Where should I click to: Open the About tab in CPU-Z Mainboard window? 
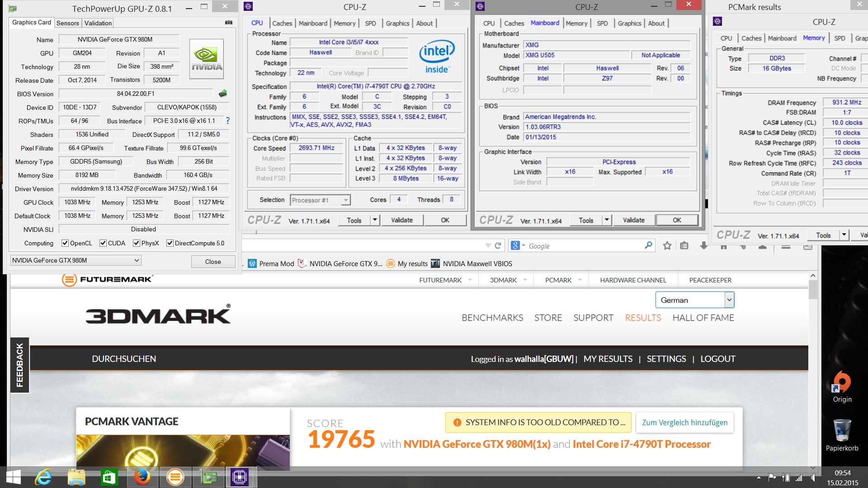pos(656,23)
